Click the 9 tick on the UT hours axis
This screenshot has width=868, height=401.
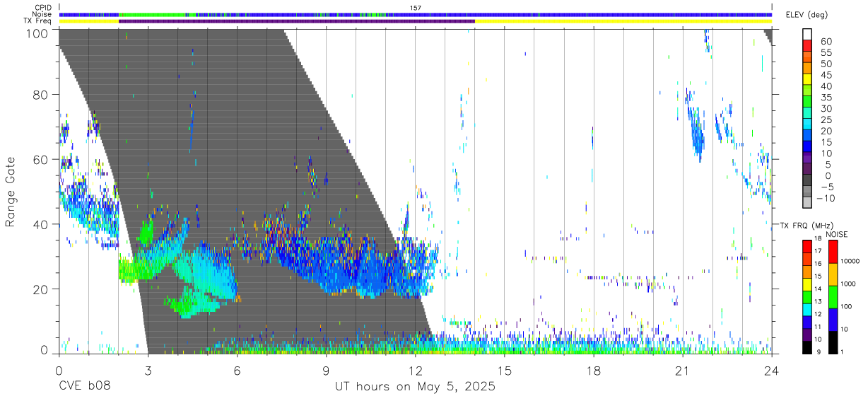(326, 370)
